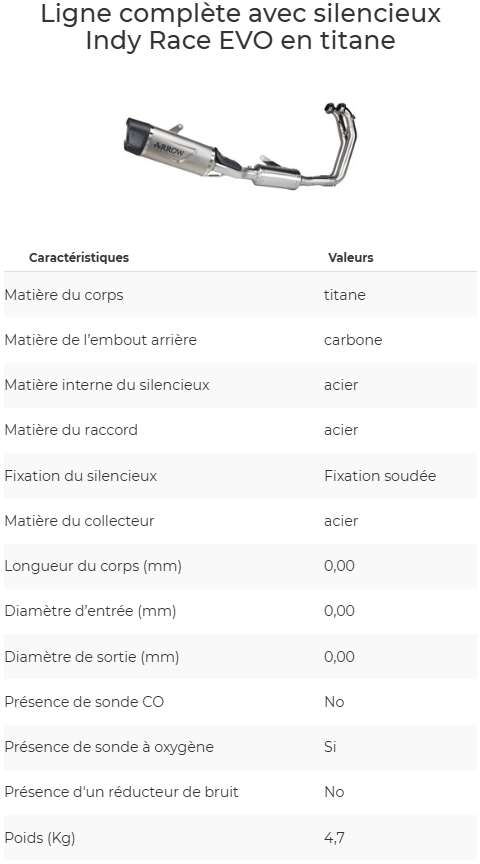Click the Diamètre de sortie (mm) label
The height and width of the screenshot is (864, 480).
click(91, 657)
